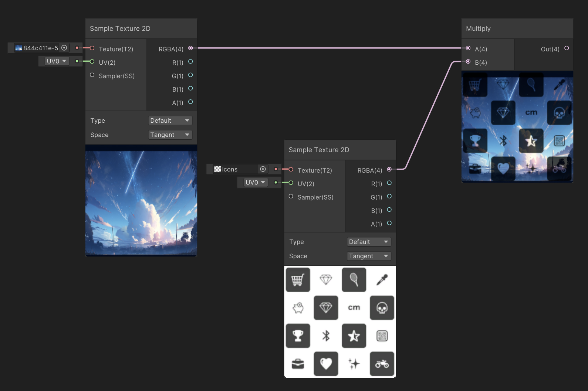Click first node's R(1) output port
The image size is (588, 391).
tap(190, 61)
